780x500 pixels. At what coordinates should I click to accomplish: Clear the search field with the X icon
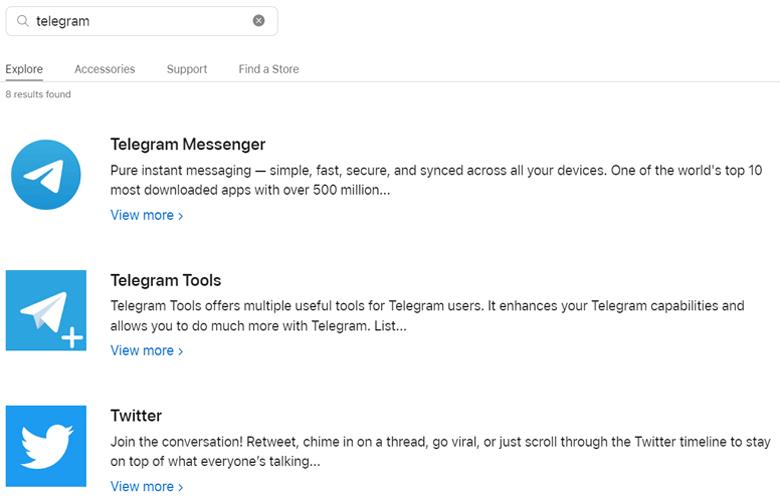tap(259, 20)
